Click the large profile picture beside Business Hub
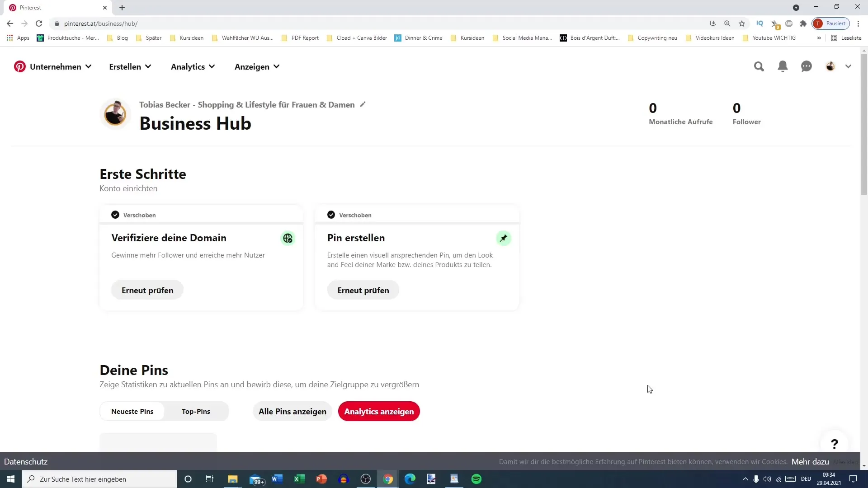 115,113
